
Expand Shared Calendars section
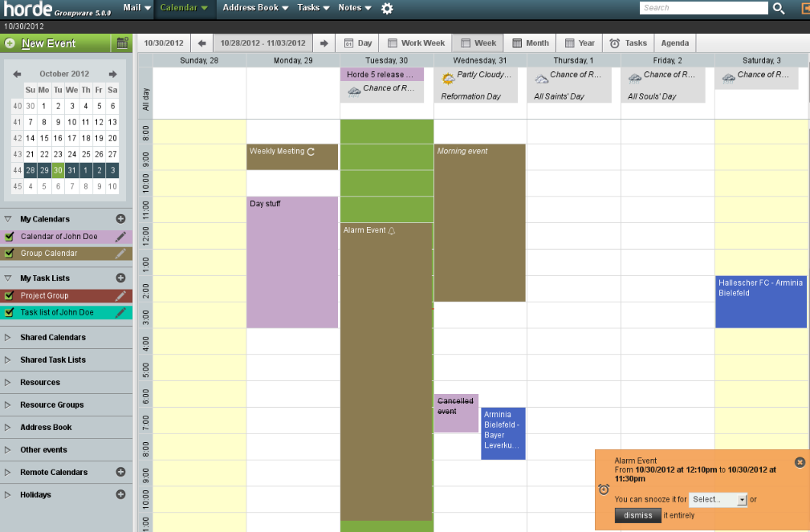point(8,337)
